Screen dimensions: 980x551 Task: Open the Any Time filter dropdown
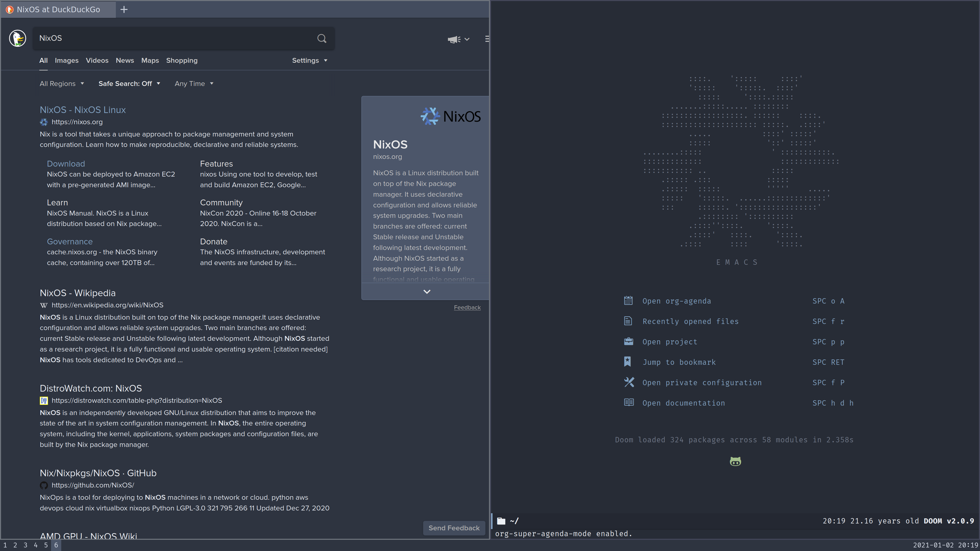coord(194,84)
